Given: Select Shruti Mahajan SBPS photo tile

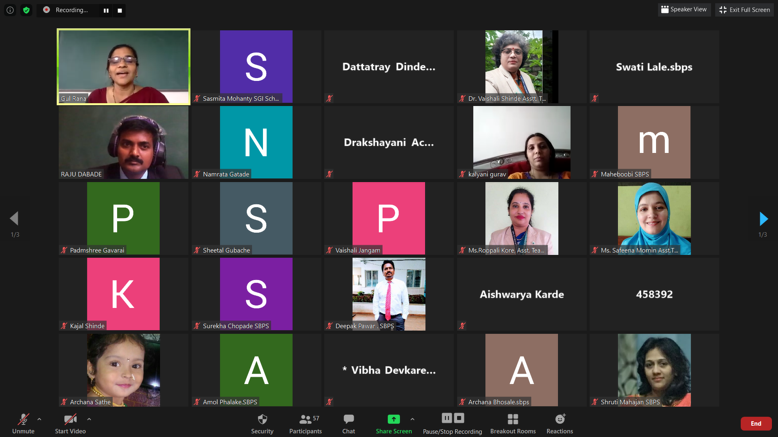Looking at the screenshot, I should [x=654, y=370].
